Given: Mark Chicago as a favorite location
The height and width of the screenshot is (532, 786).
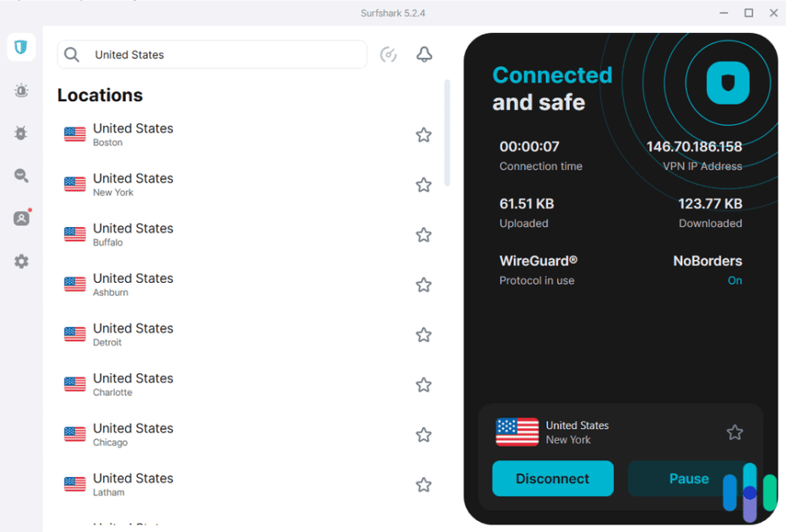Looking at the screenshot, I should [x=423, y=434].
